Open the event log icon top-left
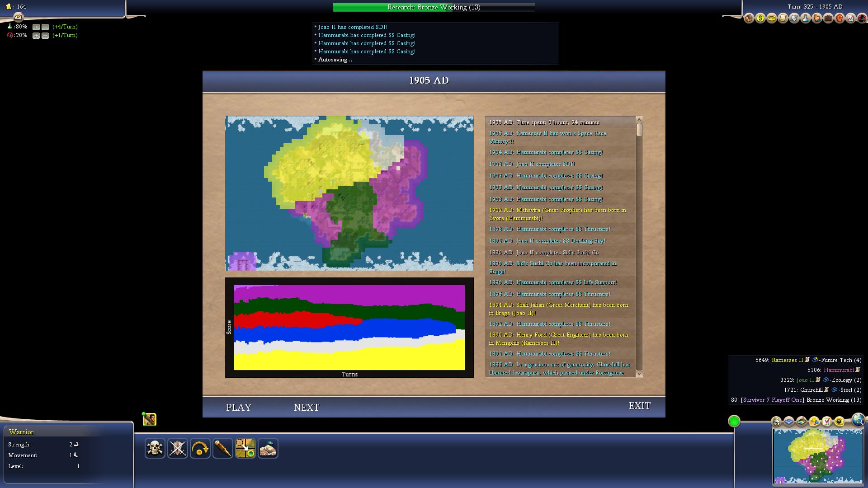 pyautogui.click(x=18, y=17)
